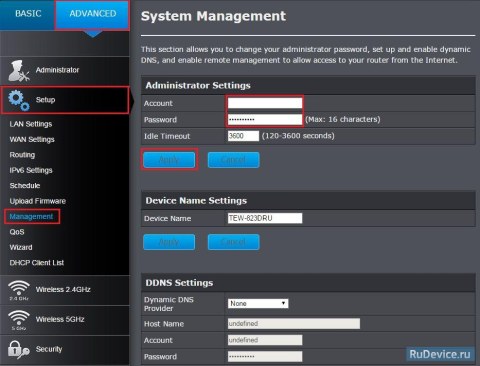480x366 pixels.
Task: Click the Host Name label
Action: tap(164, 324)
